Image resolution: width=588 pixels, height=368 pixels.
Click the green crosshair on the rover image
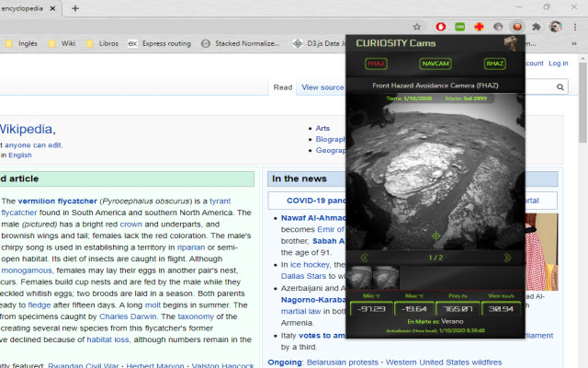[436, 236]
